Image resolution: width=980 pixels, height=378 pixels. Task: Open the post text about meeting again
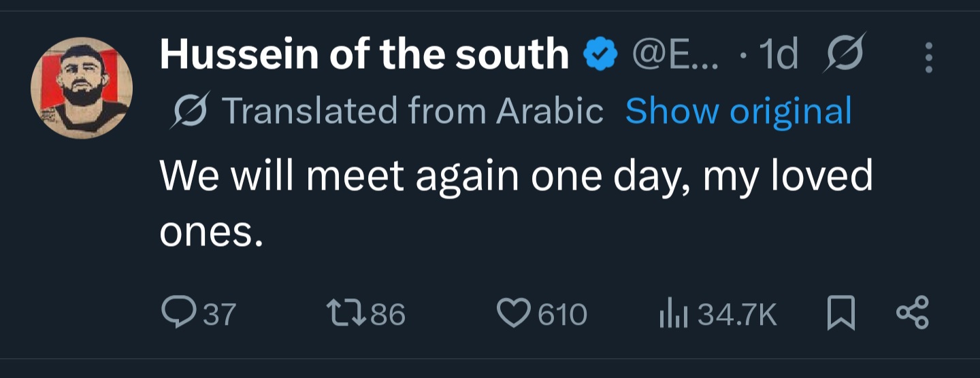pyautogui.click(x=516, y=204)
